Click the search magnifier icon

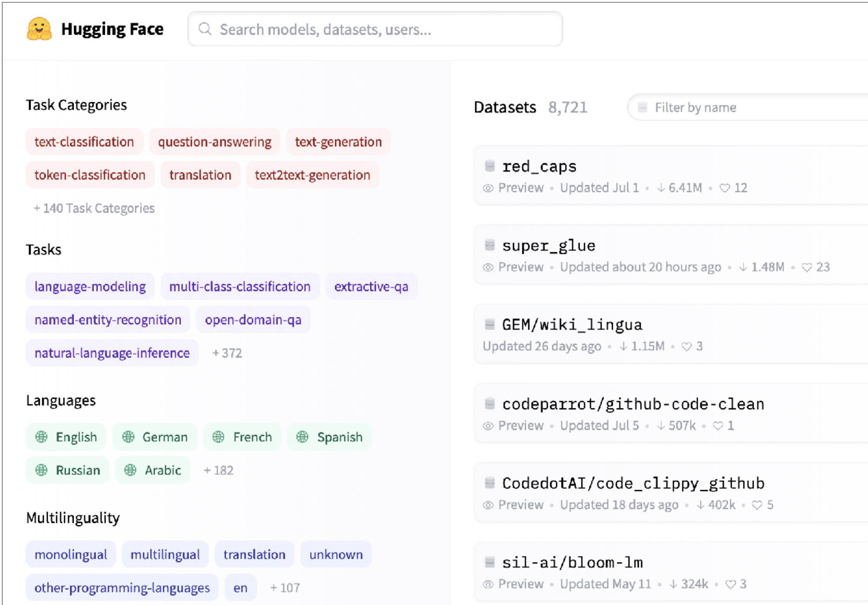click(205, 29)
